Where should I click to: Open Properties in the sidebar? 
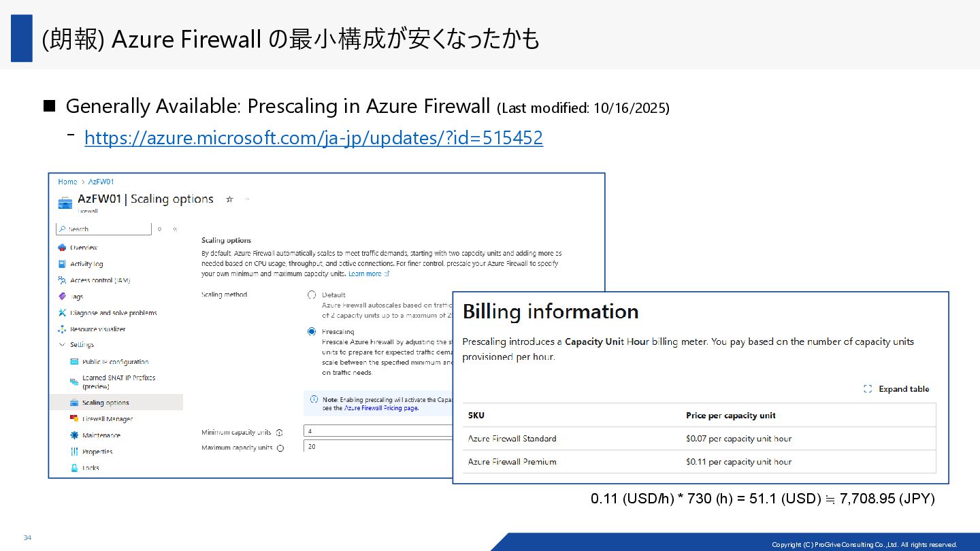(97, 452)
